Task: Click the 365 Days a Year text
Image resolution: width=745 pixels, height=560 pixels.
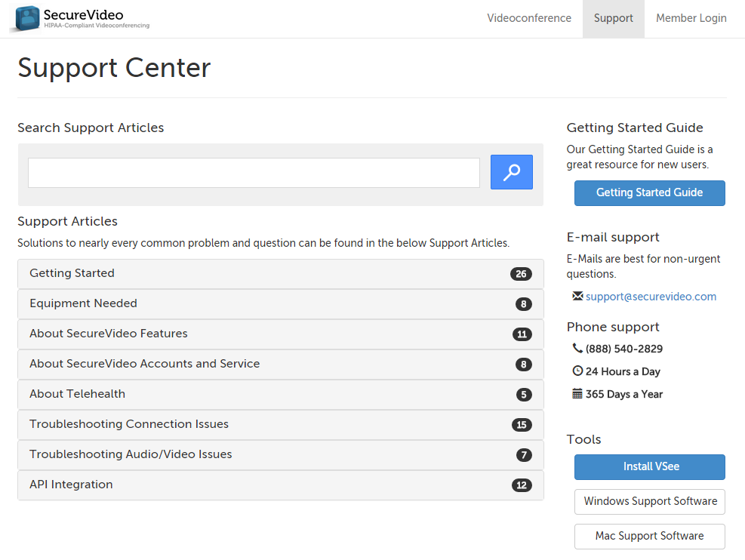Action: click(x=623, y=394)
